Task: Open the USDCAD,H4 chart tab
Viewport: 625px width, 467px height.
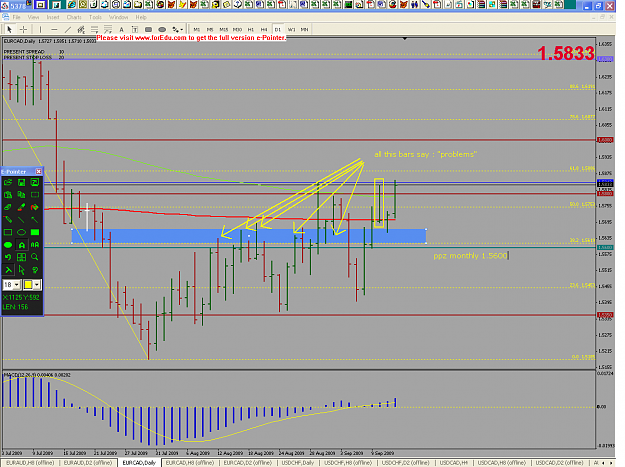Action: (x=453, y=463)
